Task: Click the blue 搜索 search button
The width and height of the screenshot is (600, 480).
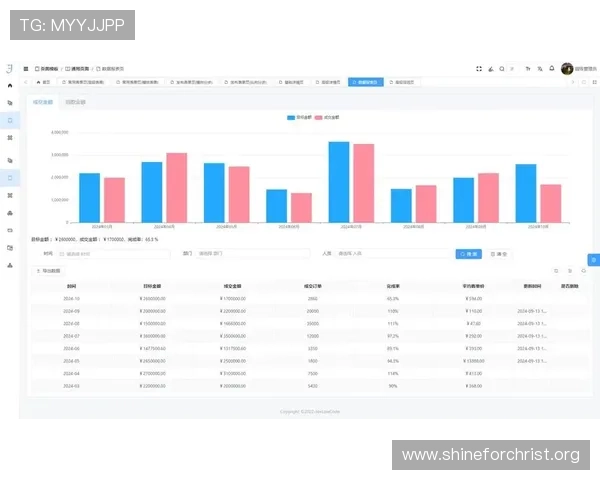Action: point(467,254)
